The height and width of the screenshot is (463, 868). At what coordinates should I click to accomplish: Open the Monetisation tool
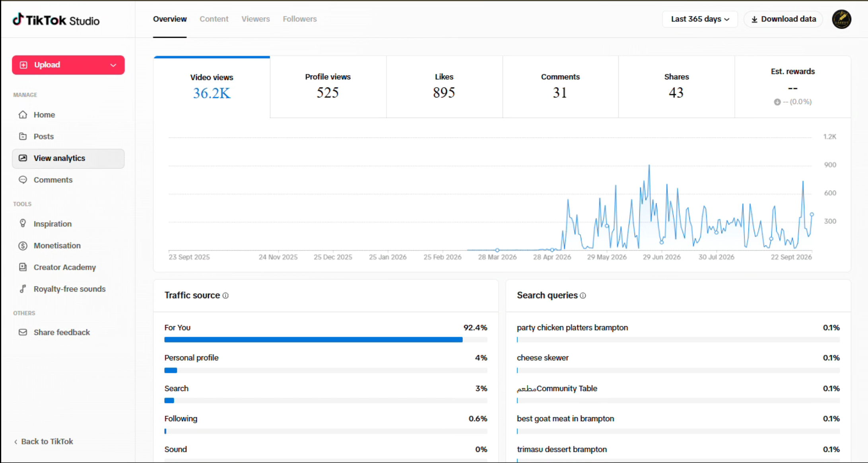click(68, 246)
